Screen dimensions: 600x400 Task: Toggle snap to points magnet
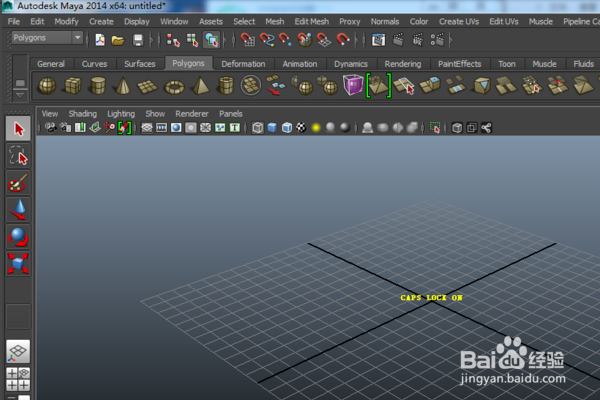click(285, 40)
